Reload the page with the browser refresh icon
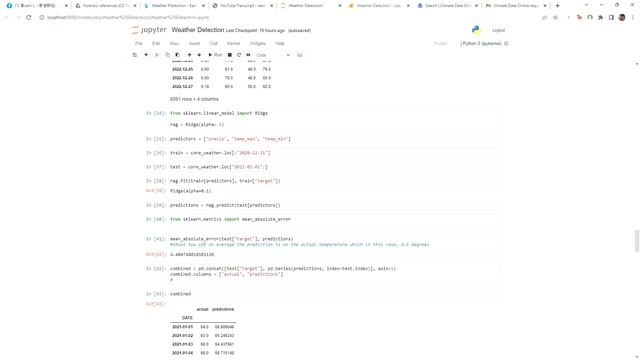The image size is (640, 360). [29, 18]
